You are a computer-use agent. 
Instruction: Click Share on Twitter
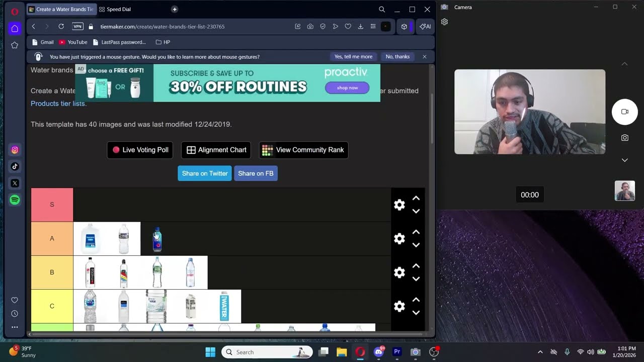pos(205,173)
